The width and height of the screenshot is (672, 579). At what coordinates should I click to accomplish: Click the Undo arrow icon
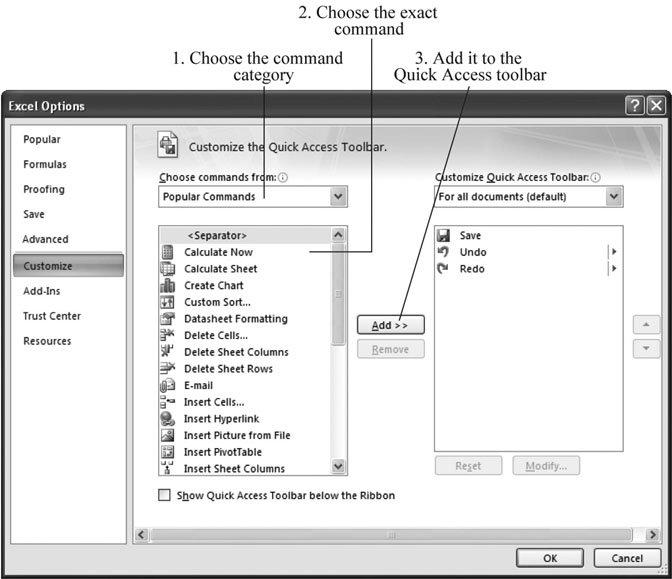(443, 252)
